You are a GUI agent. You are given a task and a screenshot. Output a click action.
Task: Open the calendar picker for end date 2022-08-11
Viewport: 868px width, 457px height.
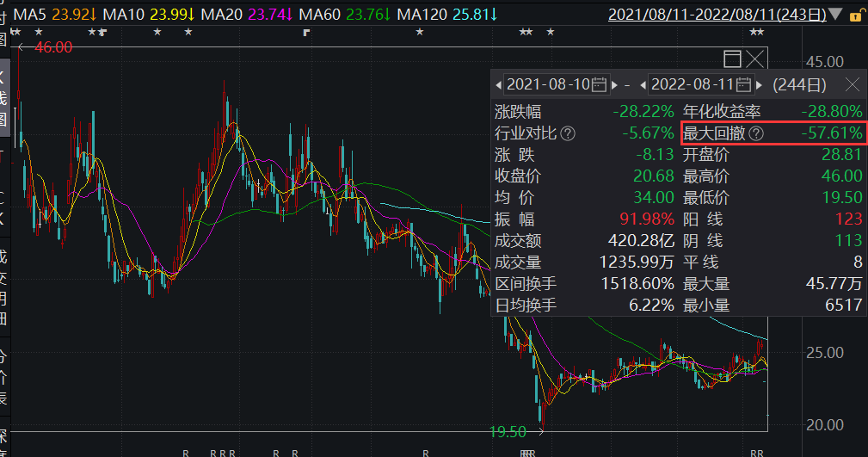pos(744,84)
